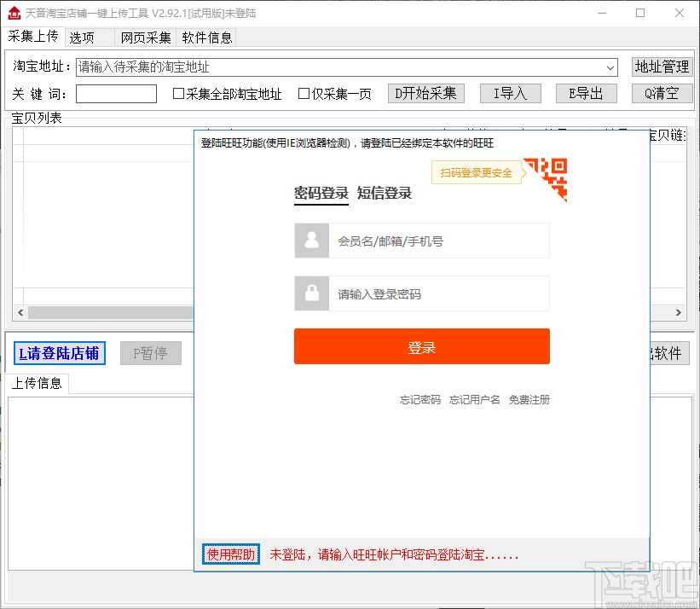Click the Q清空 button

[662, 94]
